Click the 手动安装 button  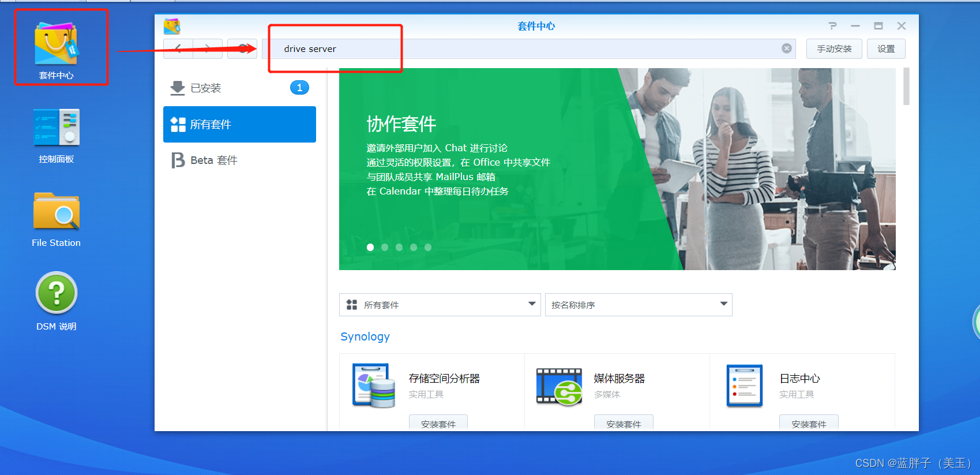[x=834, y=48]
